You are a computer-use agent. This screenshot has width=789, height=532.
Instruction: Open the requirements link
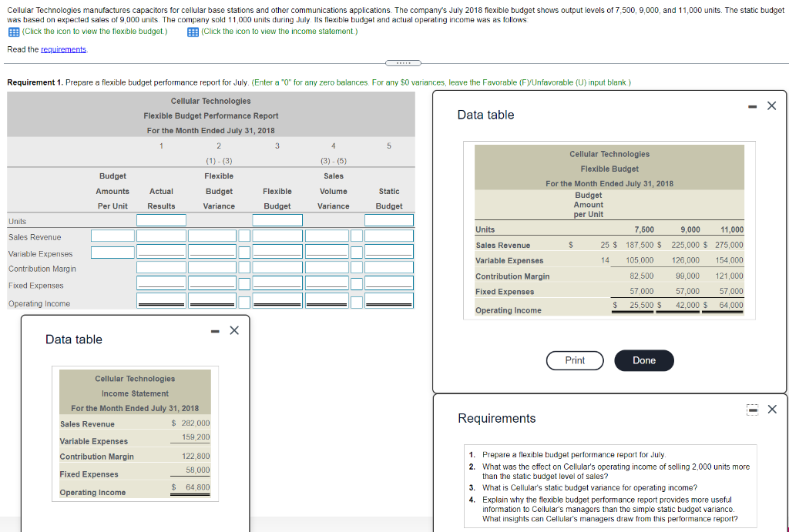tap(63, 49)
